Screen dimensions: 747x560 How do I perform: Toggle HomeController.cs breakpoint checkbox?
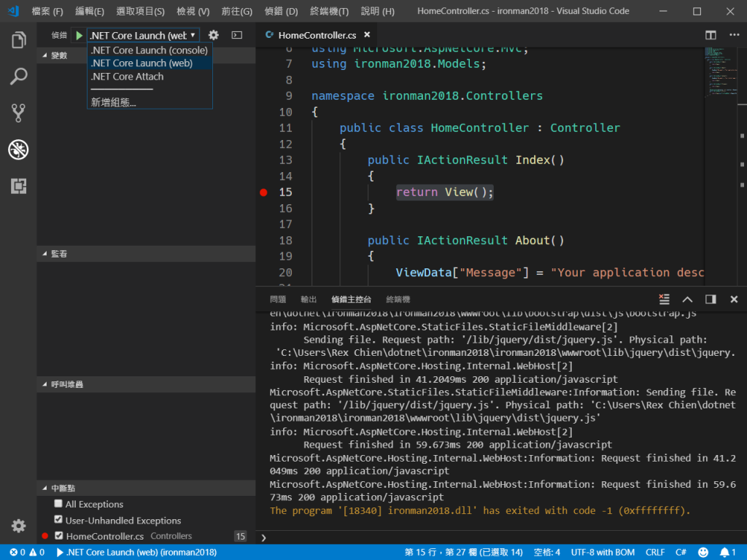58,536
